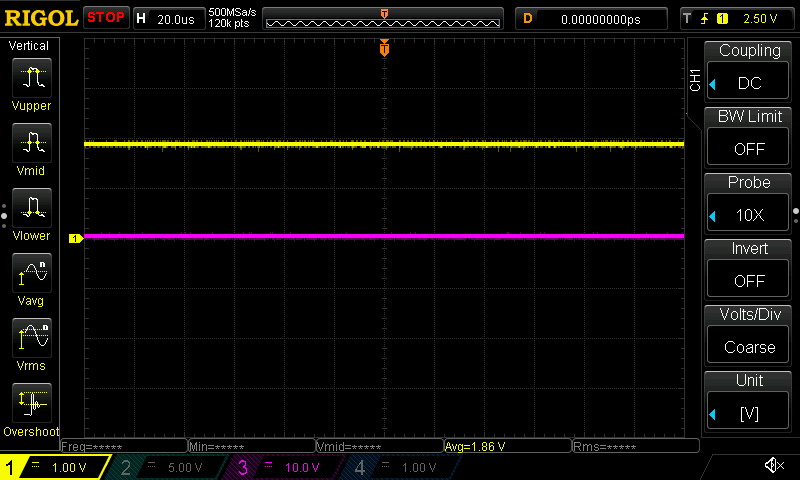800x480 pixels.
Task: Click the STOP run status indicator
Action: click(106, 17)
